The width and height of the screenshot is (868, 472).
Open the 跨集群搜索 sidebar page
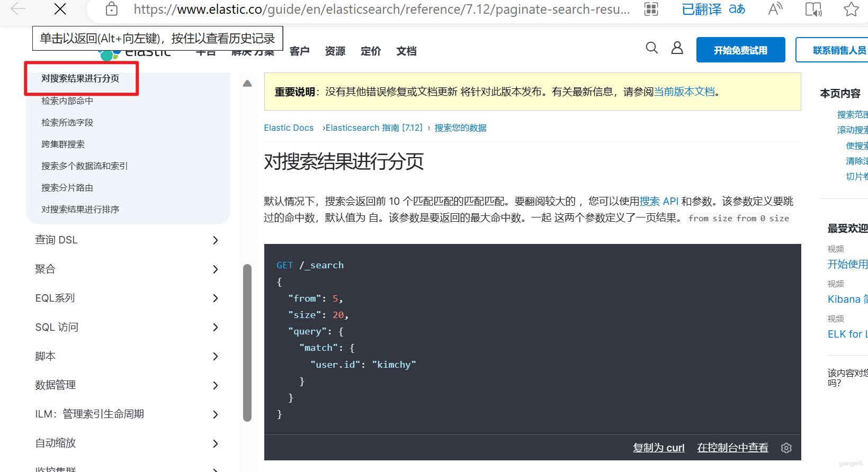pos(63,144)
